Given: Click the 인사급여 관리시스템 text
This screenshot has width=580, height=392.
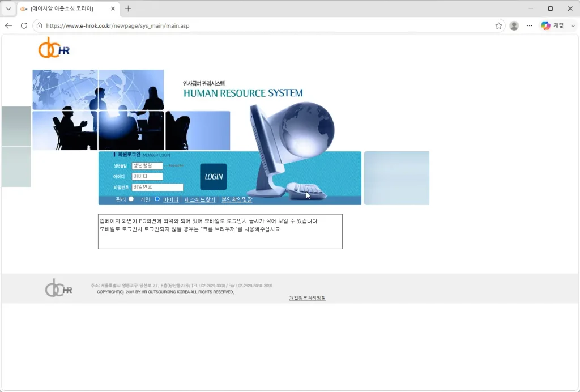Looking at the screenshot, I should pyautogui.click(x=204, y=84).
